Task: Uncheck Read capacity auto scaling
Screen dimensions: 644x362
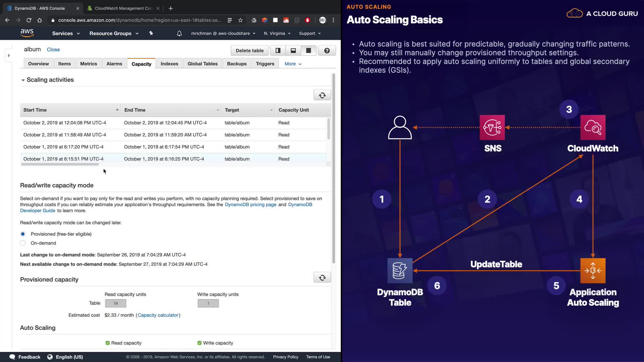Action: pyautogui.click(x=108, y=343)
